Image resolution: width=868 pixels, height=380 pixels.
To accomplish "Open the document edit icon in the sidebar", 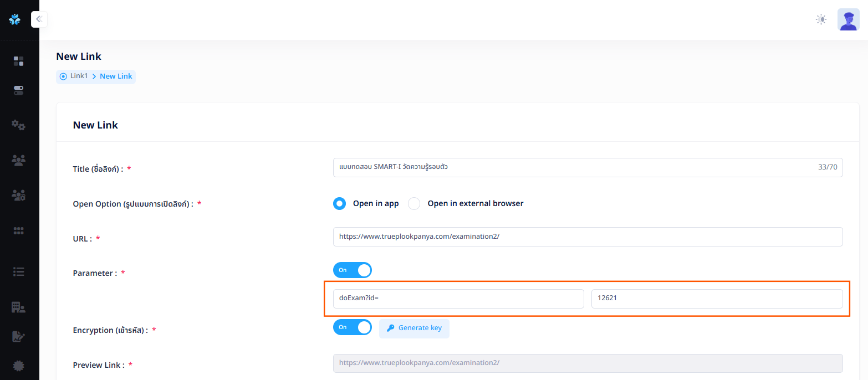I will click(x=18, y=336).
